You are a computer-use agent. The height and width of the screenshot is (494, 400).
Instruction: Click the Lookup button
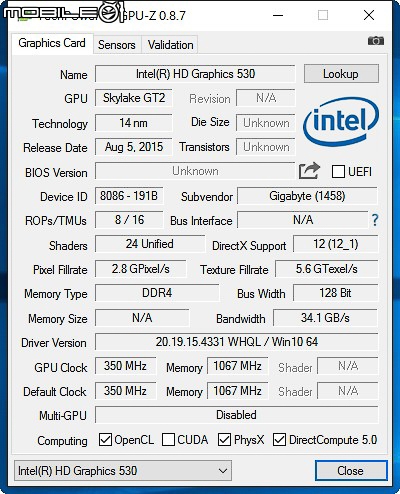341,74
